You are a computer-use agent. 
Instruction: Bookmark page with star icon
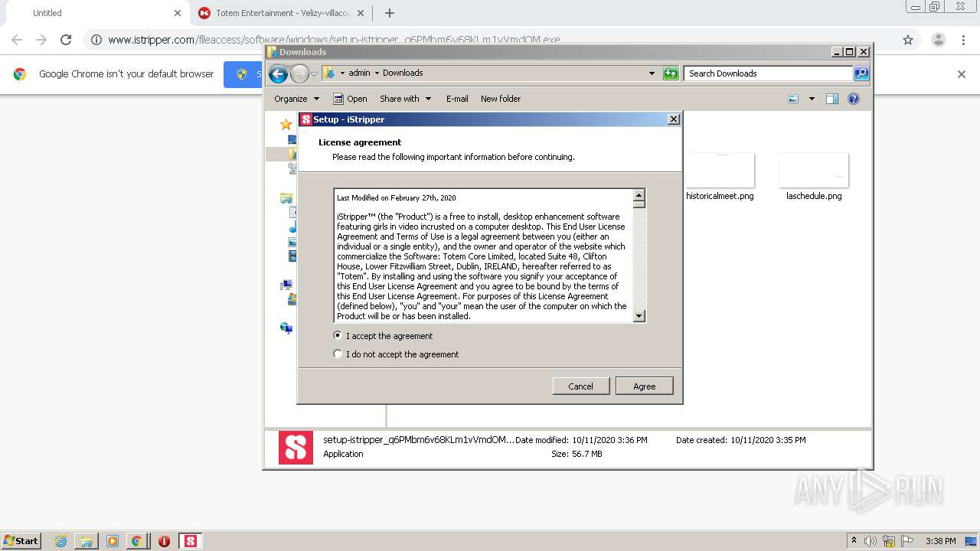(x=908, y=40)
